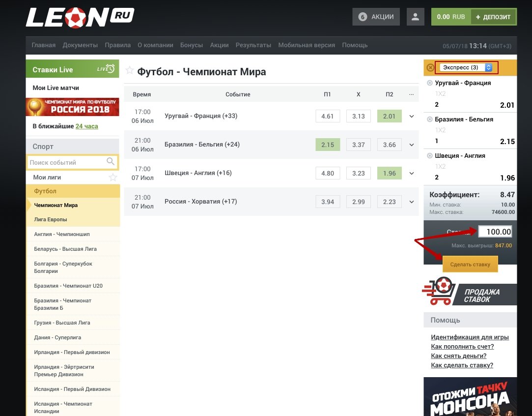
Task: Open the Продажа ставок cart banner
Action: click(x=470, y=292)
